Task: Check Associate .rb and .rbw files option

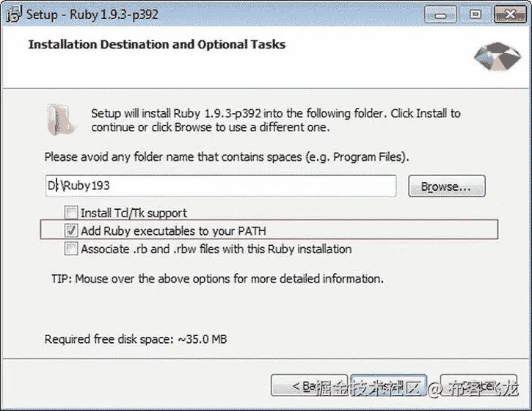Action: coord(71,249)
